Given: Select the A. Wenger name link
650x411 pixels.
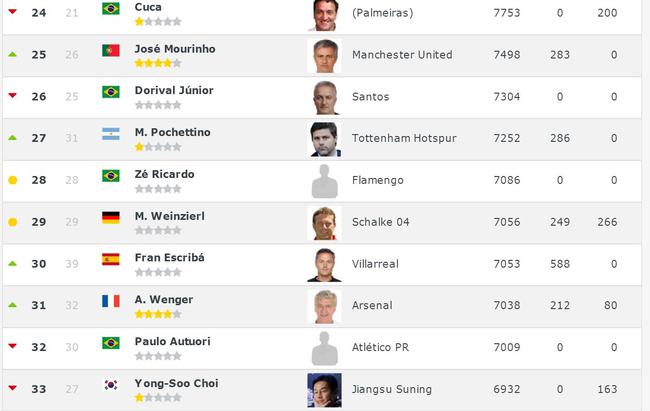Looking at the screenshot, I should [x=164, y=299].
